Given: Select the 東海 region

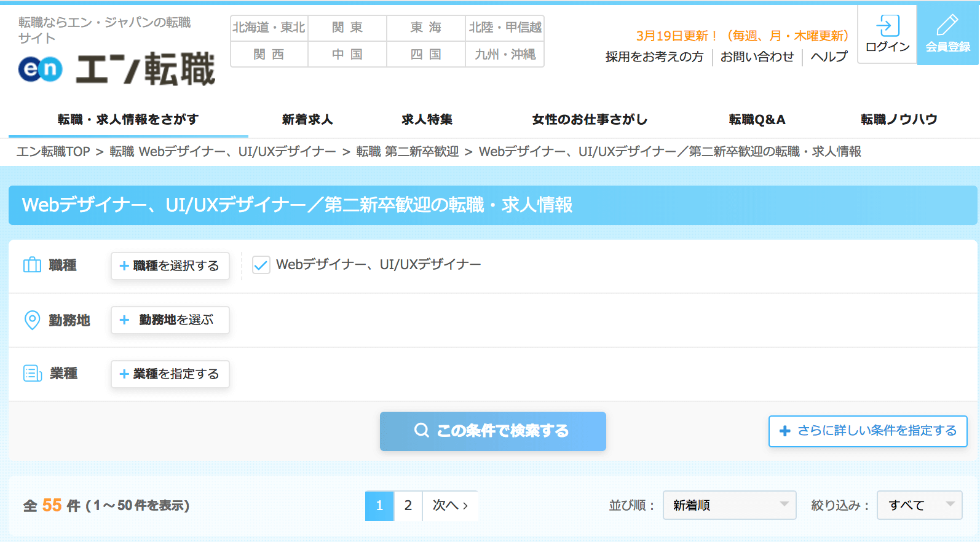Looking at the screenshot, I should (426, 28).
